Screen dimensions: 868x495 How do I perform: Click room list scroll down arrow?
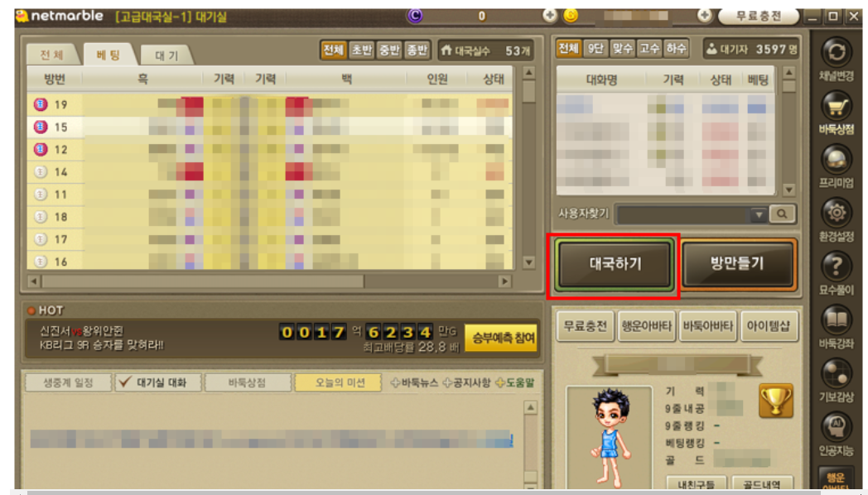pos(528,262)
